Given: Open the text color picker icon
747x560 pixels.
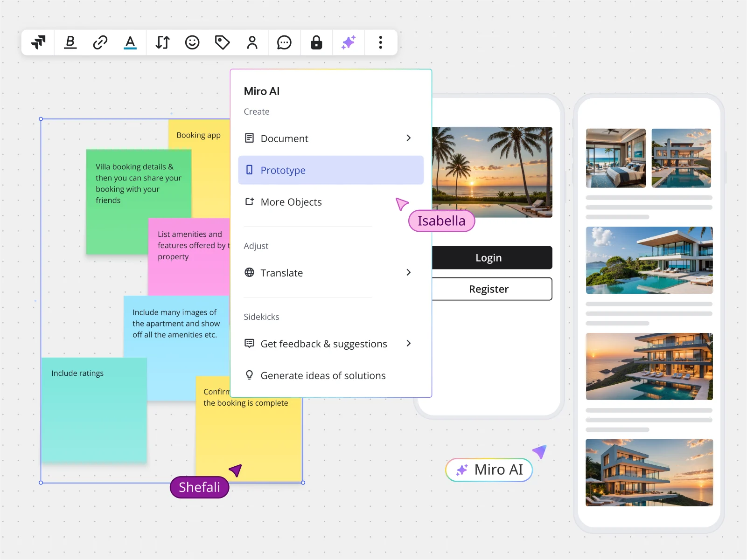Looking at the screenshot, I should pos(130,42).
